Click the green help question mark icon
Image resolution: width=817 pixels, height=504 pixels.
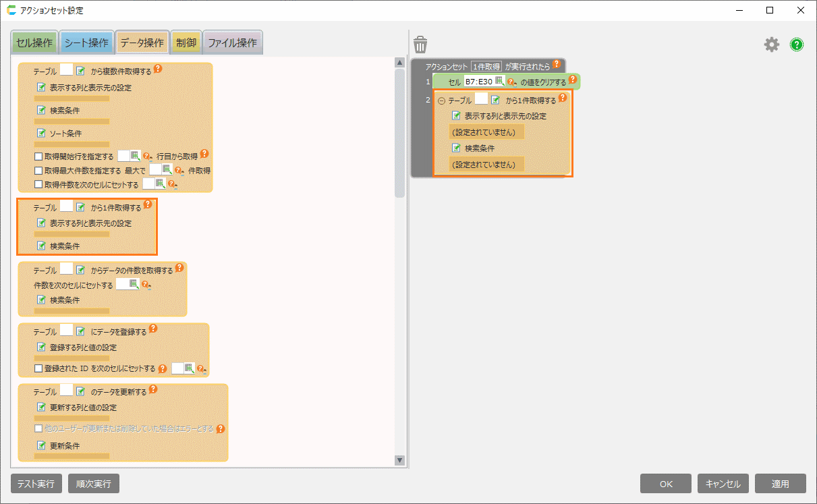point(797,45)
